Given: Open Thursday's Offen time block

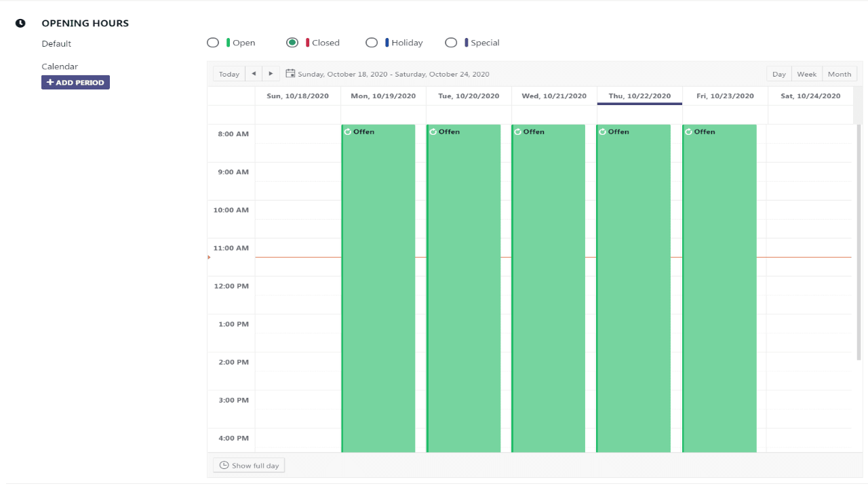Looking at the screenshot, I should click(633, 285).
